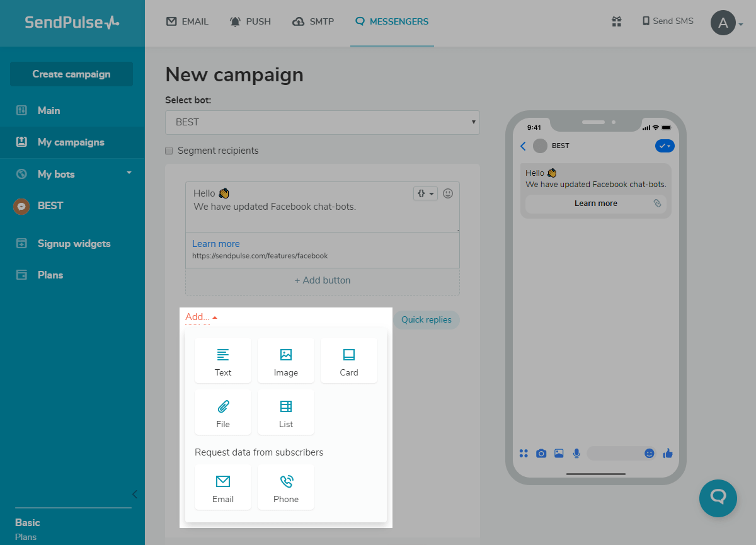Add an Image element
756x545 pixels.
point(286,360)
